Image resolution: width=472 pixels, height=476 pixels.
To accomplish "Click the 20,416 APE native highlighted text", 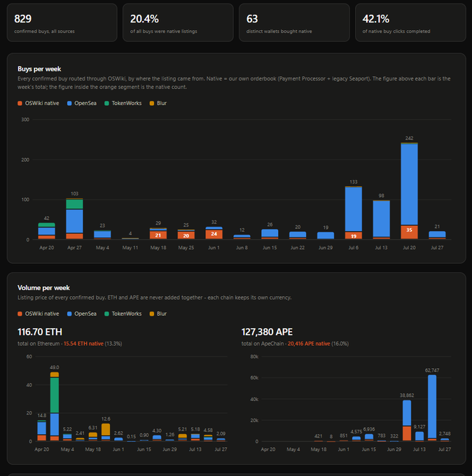I will [x=309, y=344].
